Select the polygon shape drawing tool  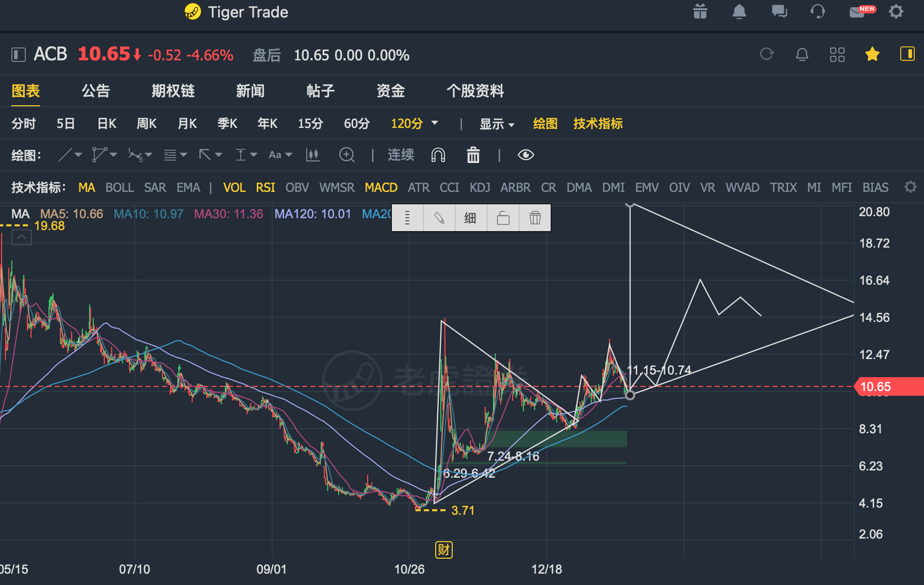click(99, 155)
